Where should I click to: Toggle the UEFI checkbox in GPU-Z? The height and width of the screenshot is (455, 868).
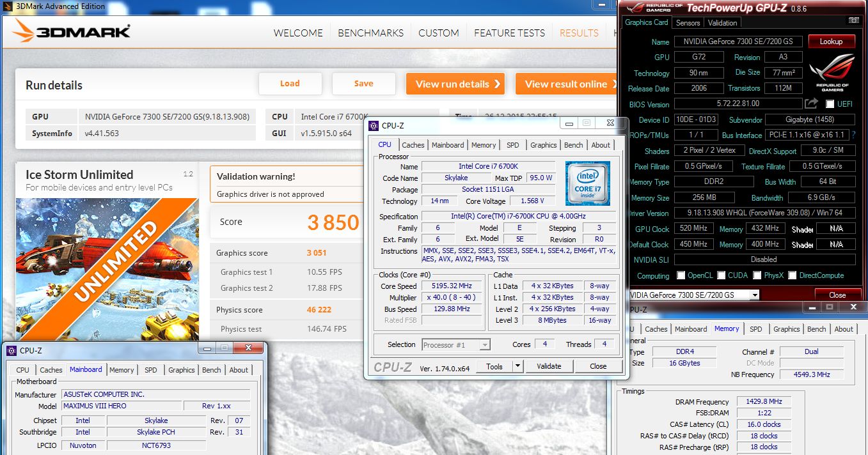tap(830, 104)
